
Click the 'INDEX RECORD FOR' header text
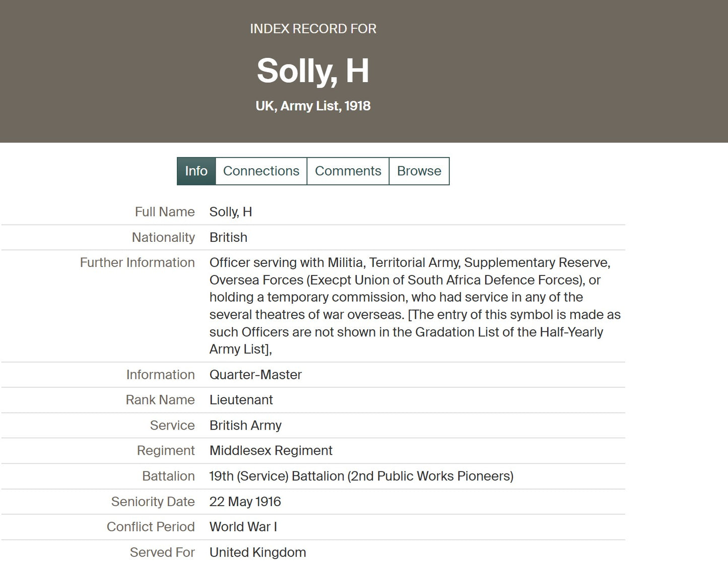tap(313, 29)
